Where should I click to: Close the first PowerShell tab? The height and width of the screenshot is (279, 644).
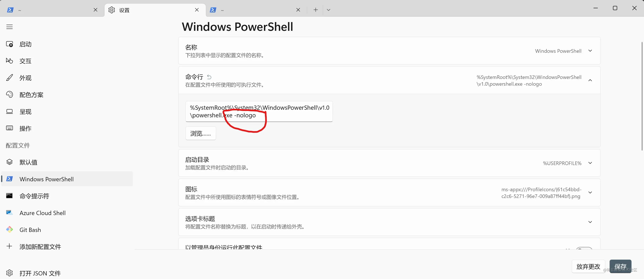tap(95, 10)
